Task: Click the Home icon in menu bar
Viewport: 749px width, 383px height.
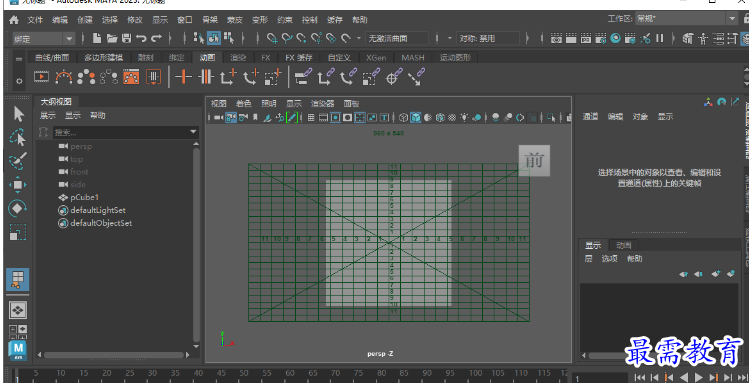Action: coord(14,20)
